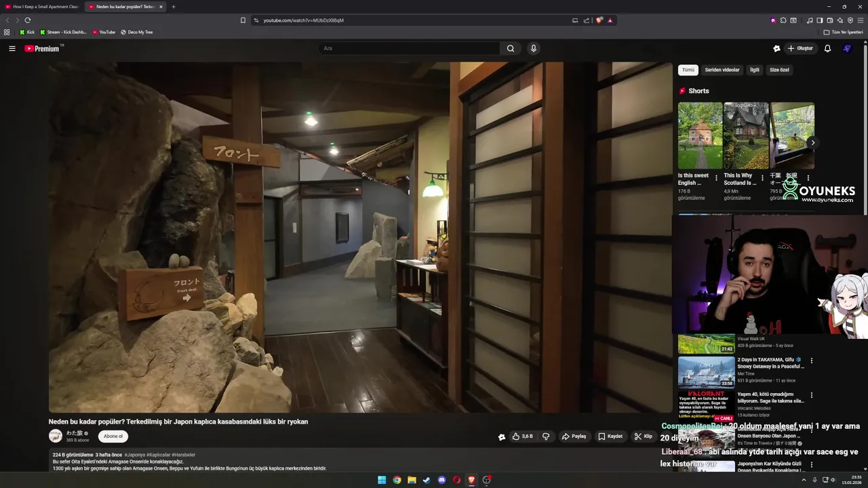Open the Kick bookmark
The height and width of the screenshot is (488, 868).
27,32
